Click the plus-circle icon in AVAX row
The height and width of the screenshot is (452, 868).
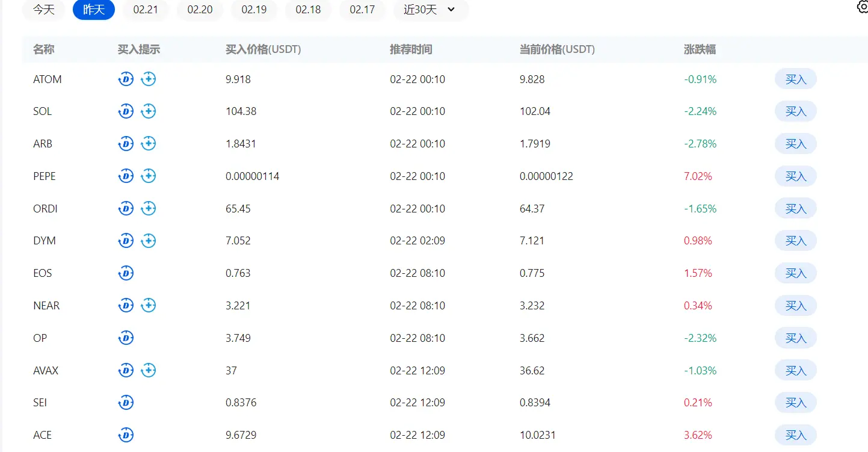(x=149, y=371)
